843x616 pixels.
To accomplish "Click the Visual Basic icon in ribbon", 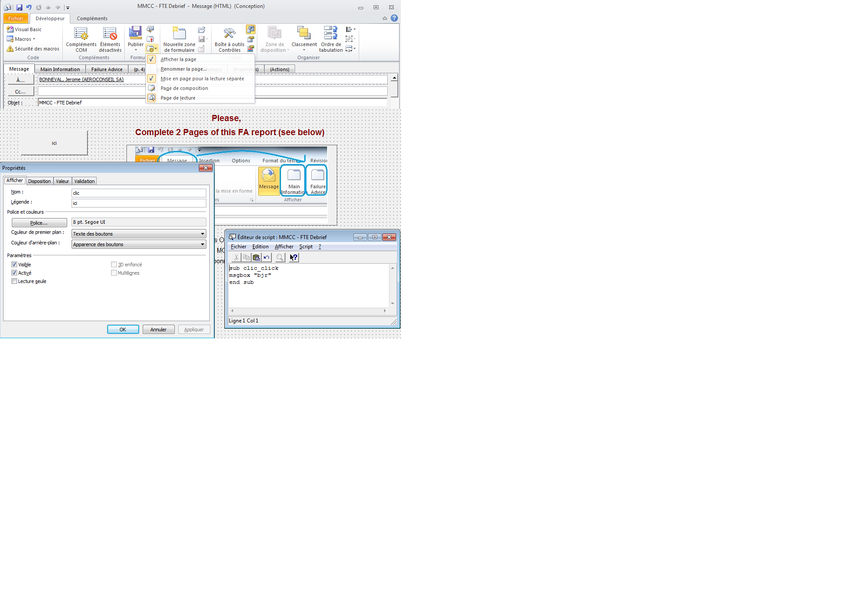I will [9, 29].
